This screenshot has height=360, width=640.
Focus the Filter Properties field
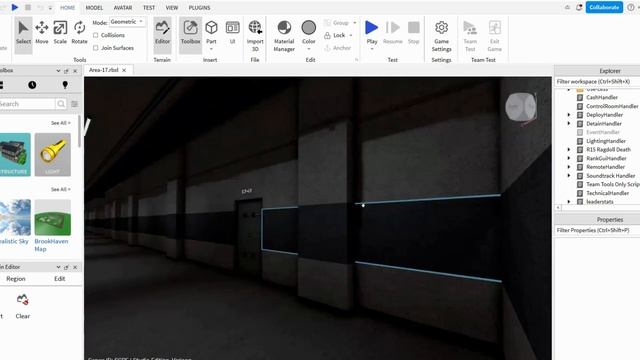pos(597,231)
